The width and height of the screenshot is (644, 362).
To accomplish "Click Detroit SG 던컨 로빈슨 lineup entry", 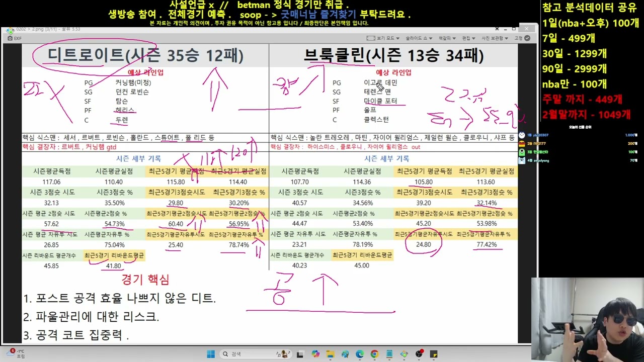I will (132, 92).
